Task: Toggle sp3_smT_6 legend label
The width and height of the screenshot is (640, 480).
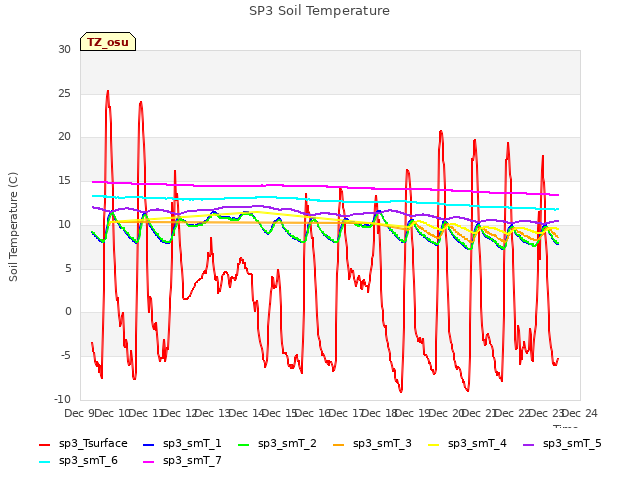Action: click(x=88, y=460)
